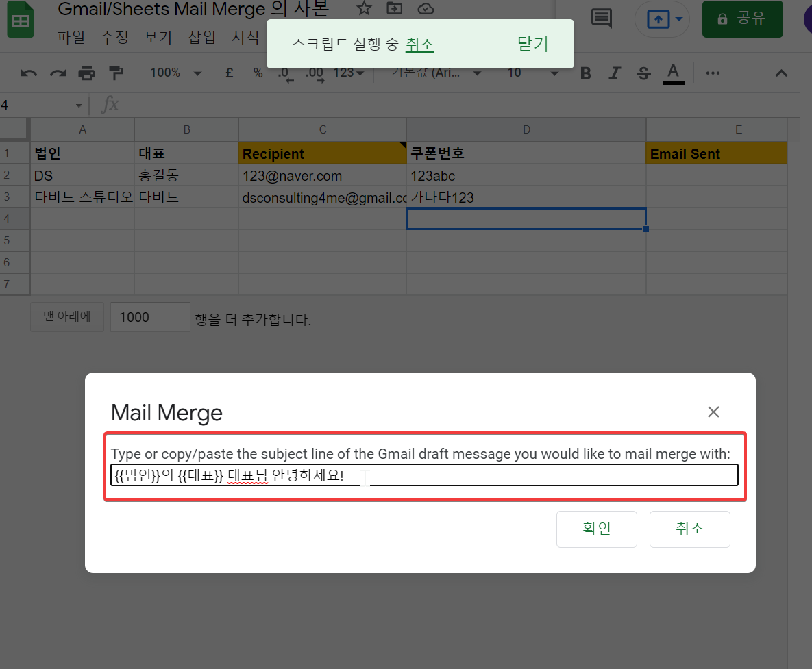Select column B header

coord(186,130)
